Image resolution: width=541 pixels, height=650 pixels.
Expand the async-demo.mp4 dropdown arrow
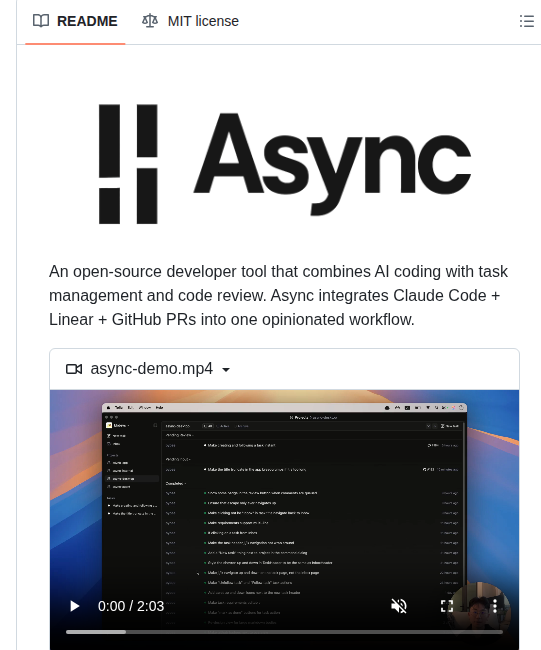(226, 370)
